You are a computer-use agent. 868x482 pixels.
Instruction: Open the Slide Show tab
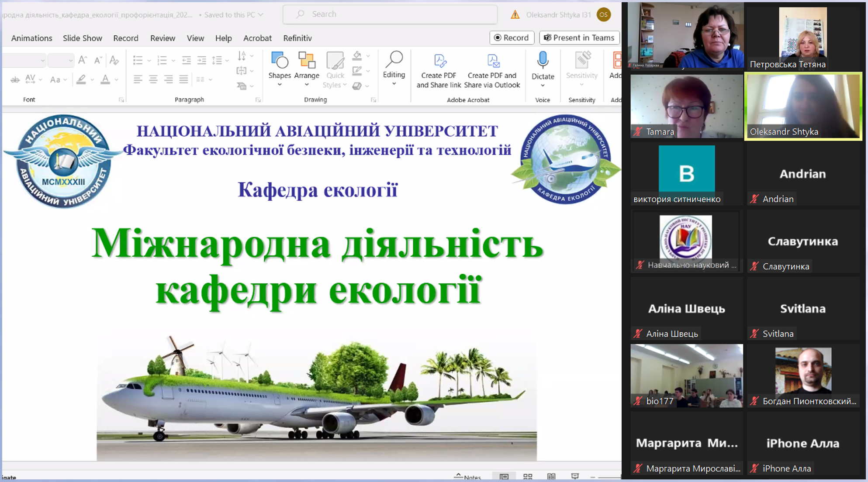tap(82, 38)
